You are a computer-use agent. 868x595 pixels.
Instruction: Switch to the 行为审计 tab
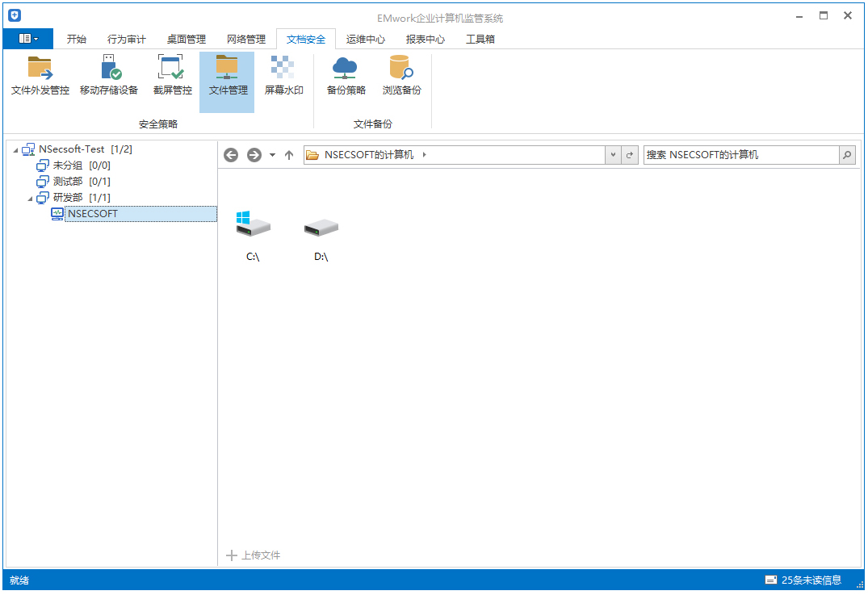(x=126, y=39)
